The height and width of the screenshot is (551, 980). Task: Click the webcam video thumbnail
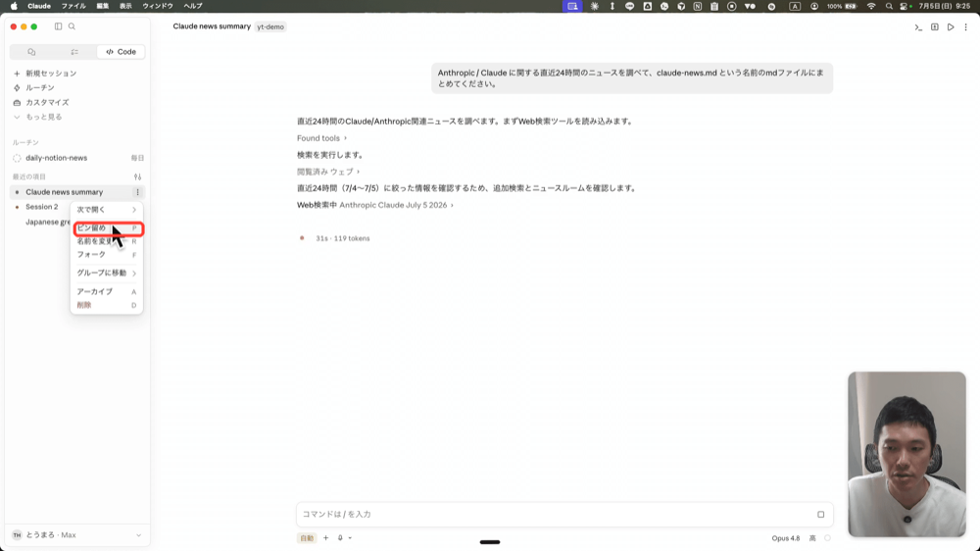click(x=906, y=454)
